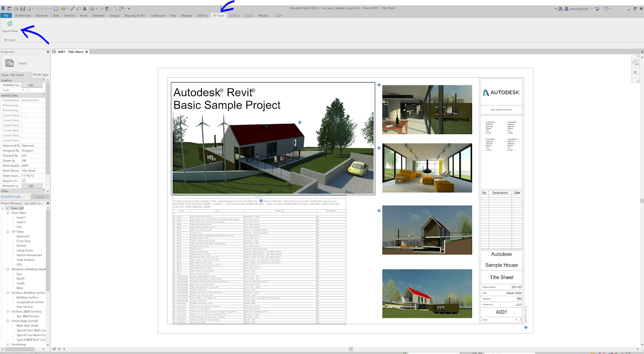Toggle the Appears In Sheet List checkbox
Viewport: 644px width, 354px height.
(24, 181)
